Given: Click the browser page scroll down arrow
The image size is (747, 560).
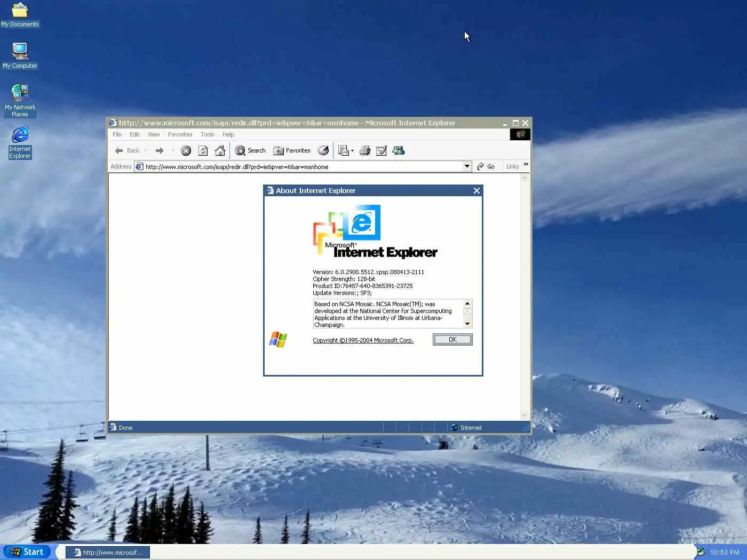Looking at the screenshot, I should click(x=526, y=415).
